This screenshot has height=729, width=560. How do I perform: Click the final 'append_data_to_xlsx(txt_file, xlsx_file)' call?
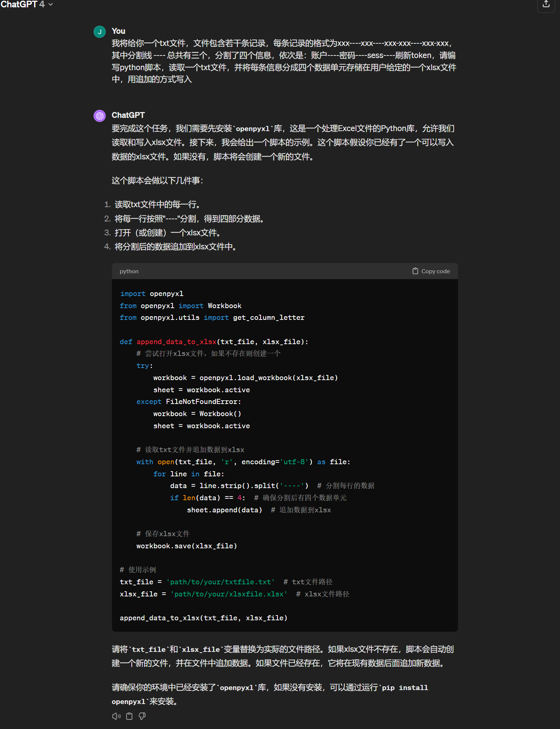203,618
